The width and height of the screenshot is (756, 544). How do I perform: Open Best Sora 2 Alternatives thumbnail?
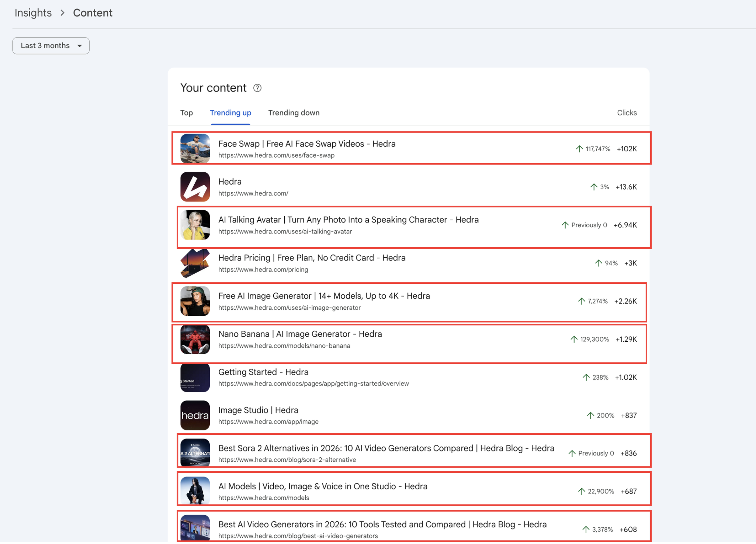[195, 454]
